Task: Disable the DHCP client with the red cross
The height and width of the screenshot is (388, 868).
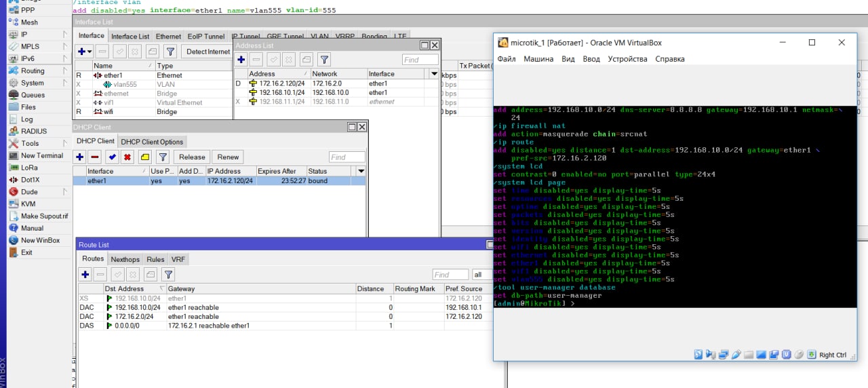Action: click(127, 157)
